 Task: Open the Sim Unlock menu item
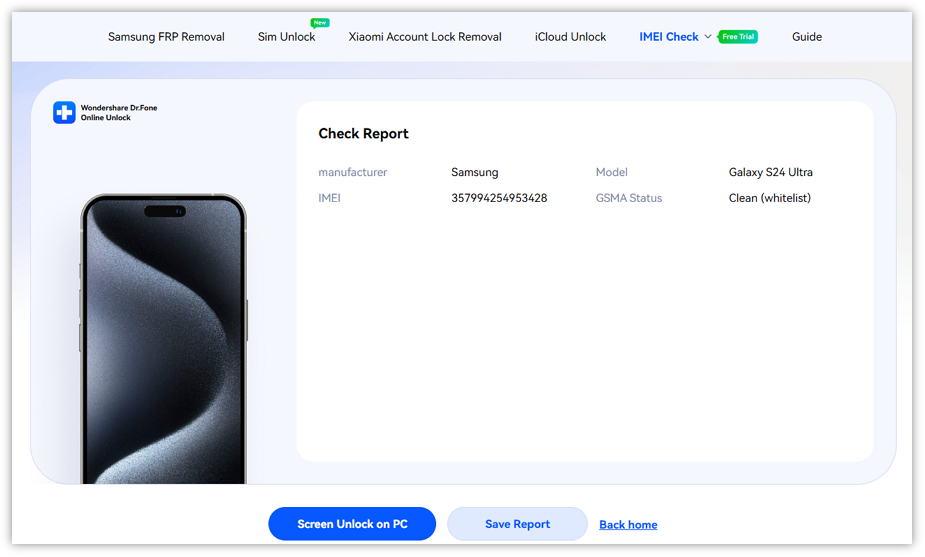(286, 37)
